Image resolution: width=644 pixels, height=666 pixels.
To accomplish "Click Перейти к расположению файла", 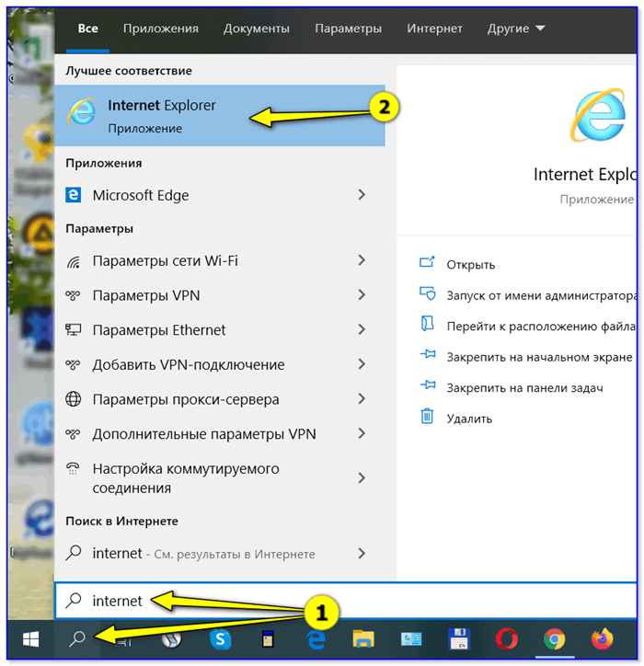I will (x=541, y=327).
